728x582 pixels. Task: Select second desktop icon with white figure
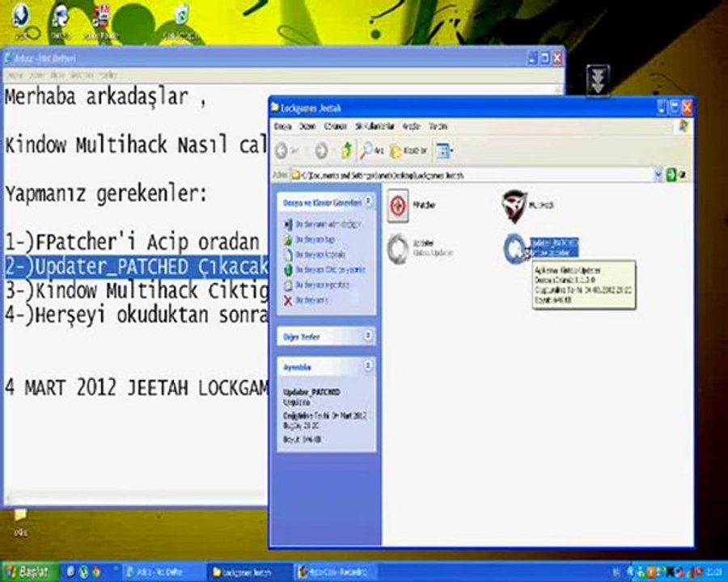pyautogui.click(x=61, y=21)
